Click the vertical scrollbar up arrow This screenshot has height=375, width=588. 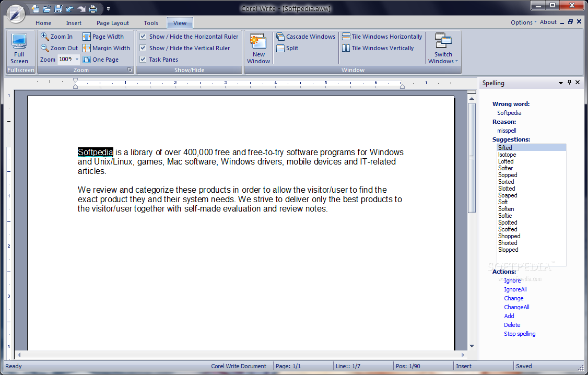pyautogui.click(x=472, y=99)
